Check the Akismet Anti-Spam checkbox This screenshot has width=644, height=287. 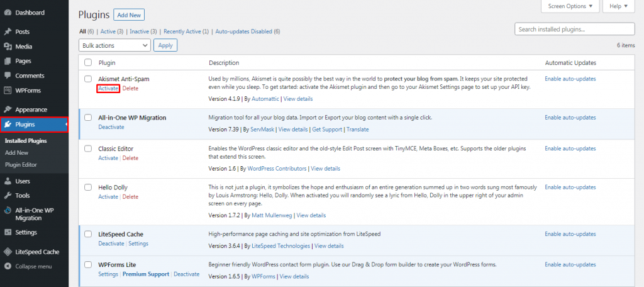[x=88, y=79]
